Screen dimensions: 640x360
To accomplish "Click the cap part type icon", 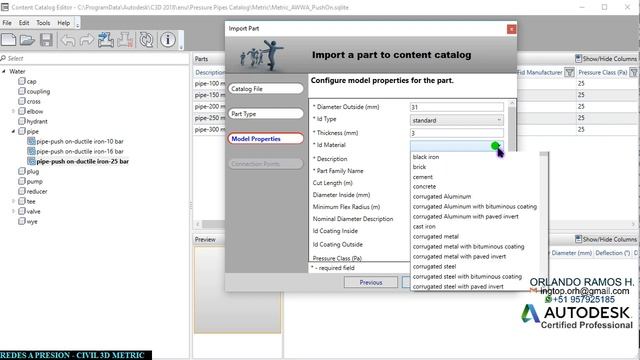I will [x=22, y=81].
